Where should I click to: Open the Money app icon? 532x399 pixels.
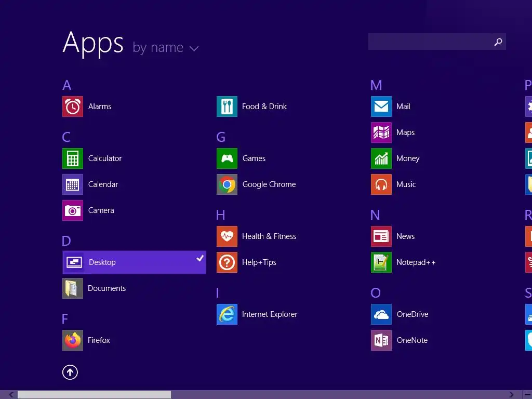click(381, 158)
